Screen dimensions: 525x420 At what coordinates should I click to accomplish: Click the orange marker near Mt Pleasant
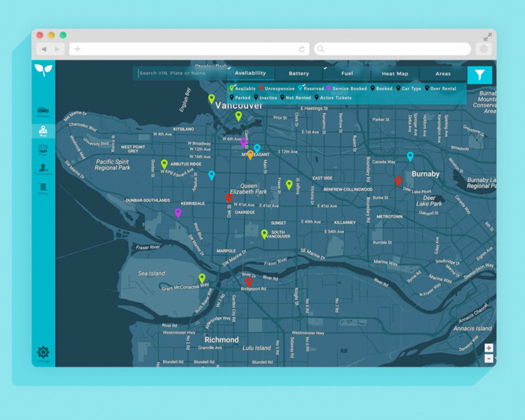[x=250, y=155]
